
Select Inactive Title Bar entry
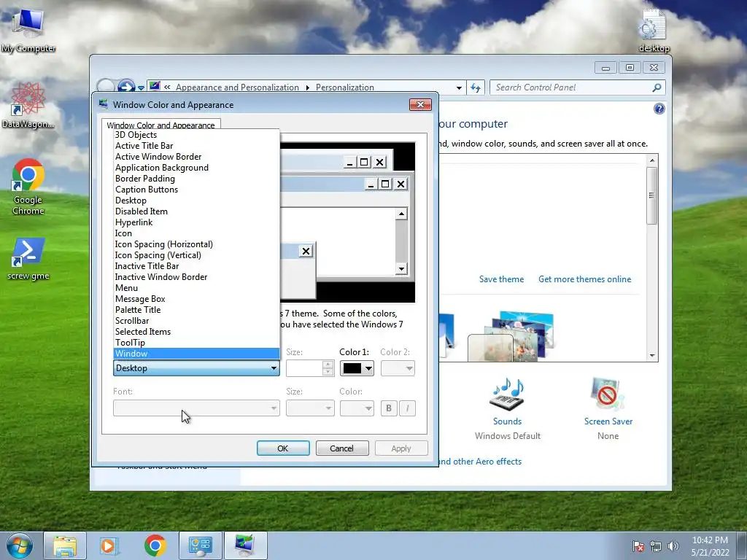(x=196, y=266)
